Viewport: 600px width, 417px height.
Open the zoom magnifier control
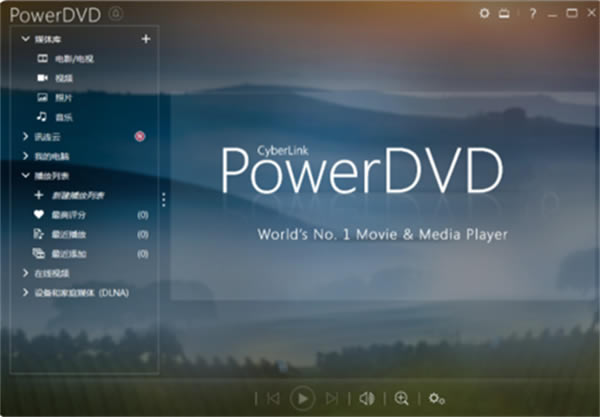[401, 399]
